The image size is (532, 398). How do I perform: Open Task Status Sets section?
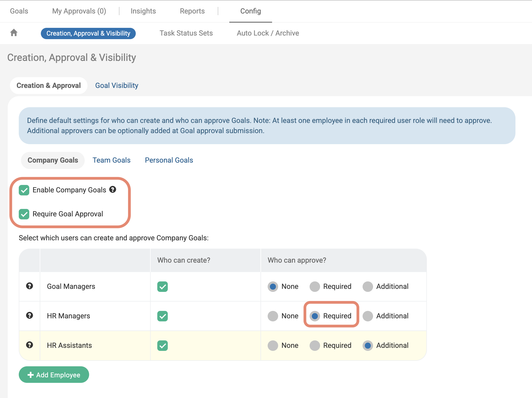tap(186, 33)
